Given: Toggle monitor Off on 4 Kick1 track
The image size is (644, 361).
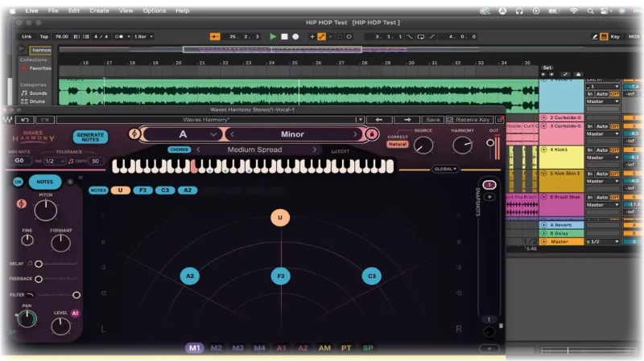Looking at the screenshot, I should (614, 150).
